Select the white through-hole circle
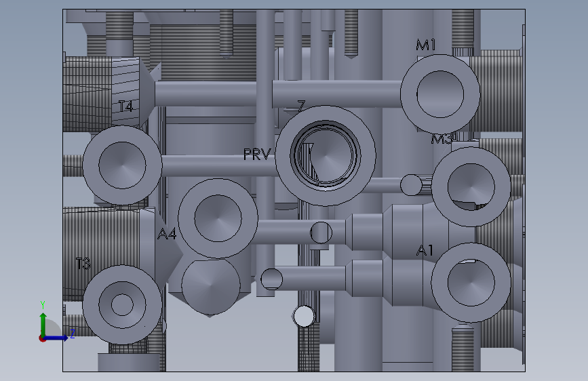The width and height of the screenshot is (588, 381). pos(304,316)
